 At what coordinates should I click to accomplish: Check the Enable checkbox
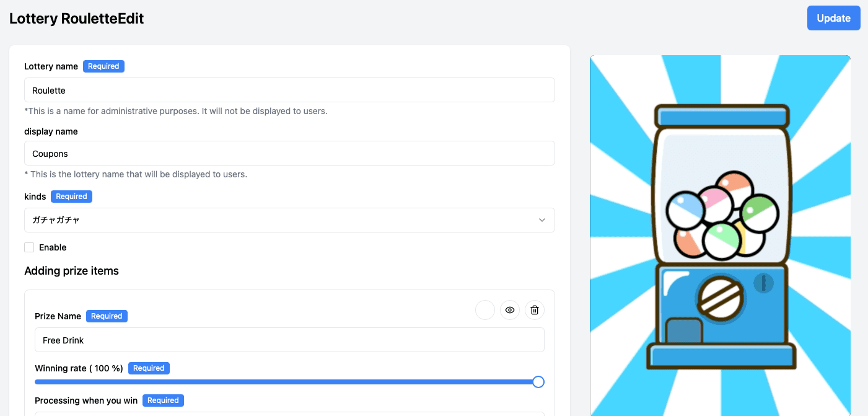coord(28,247)
